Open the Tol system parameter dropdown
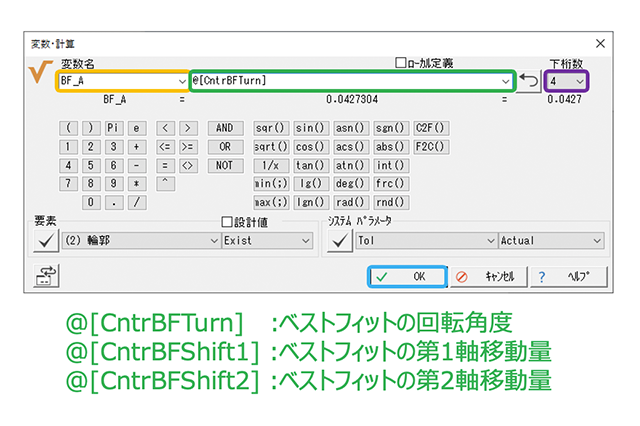 (489, 241)
